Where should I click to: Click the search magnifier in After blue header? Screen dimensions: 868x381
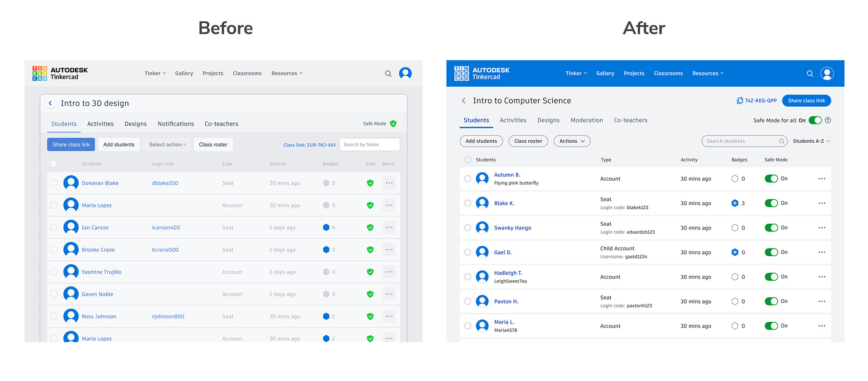810,73
